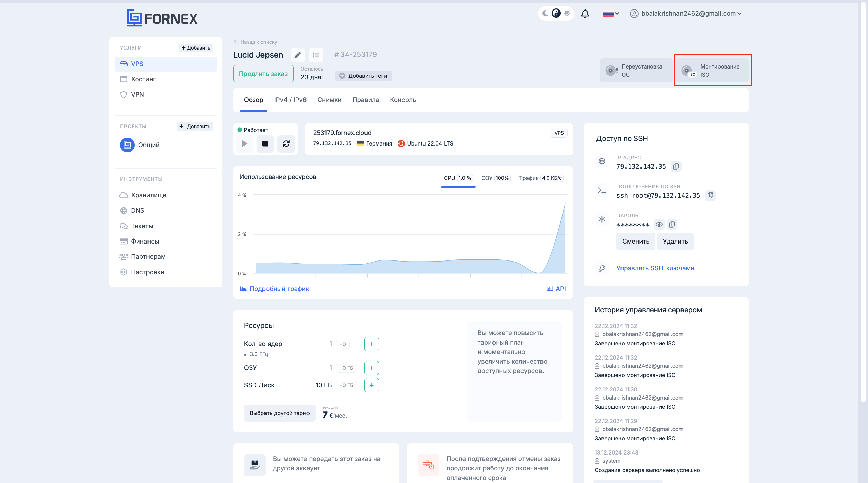Show ОЗУ usage graph
This screenshot has width=868, height=483.
pos(496,178)
